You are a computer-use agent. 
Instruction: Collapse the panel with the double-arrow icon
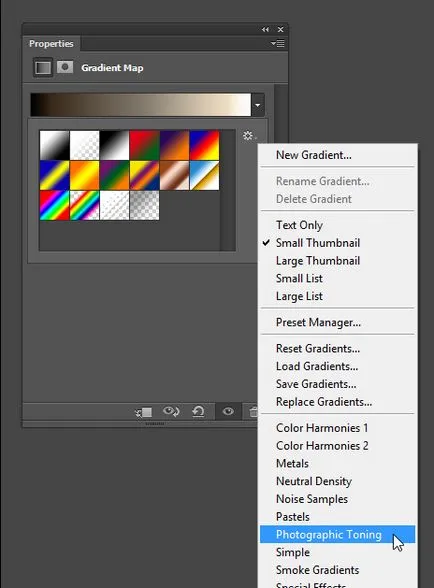tap(265, 29)
